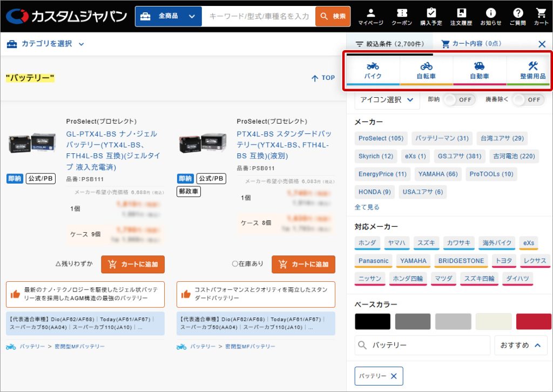Filter by HONDA (9) maker
The image size is (553, 392).
click(x=375, y=192)
